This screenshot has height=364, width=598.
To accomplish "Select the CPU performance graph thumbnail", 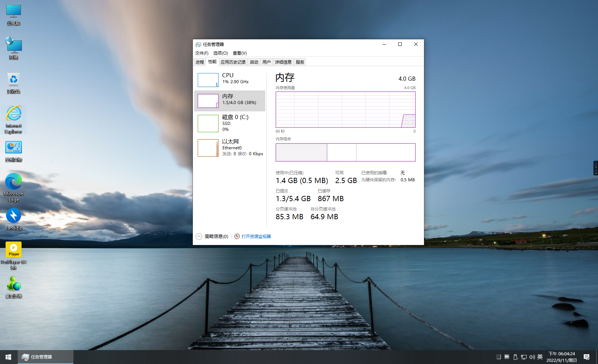I will [208, 80].
